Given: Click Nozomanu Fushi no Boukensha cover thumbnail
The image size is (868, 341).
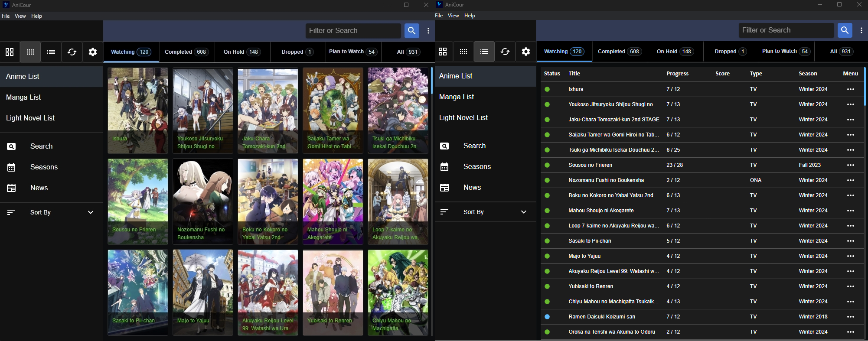Looking at the screenshot, I should coord(203,201).
